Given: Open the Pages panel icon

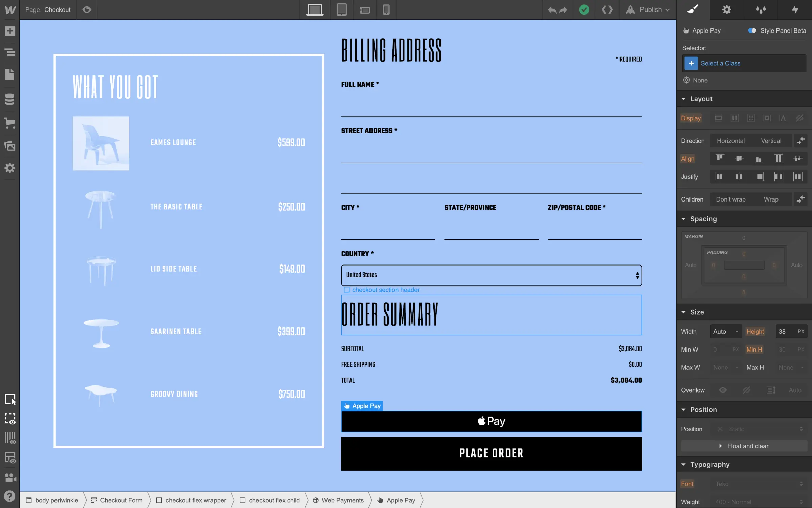Looking at the screenshot, I should pos(10,75).
